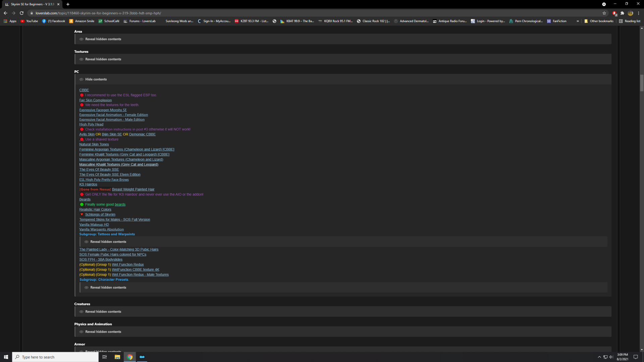Open Fair Skin Complexion link
The height and width of the screenshot is (362, 644).
[95, 100]
